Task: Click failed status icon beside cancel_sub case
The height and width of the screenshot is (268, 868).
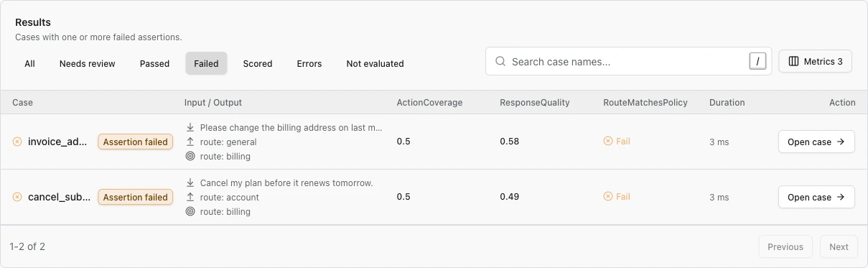Action: [17, 197]
